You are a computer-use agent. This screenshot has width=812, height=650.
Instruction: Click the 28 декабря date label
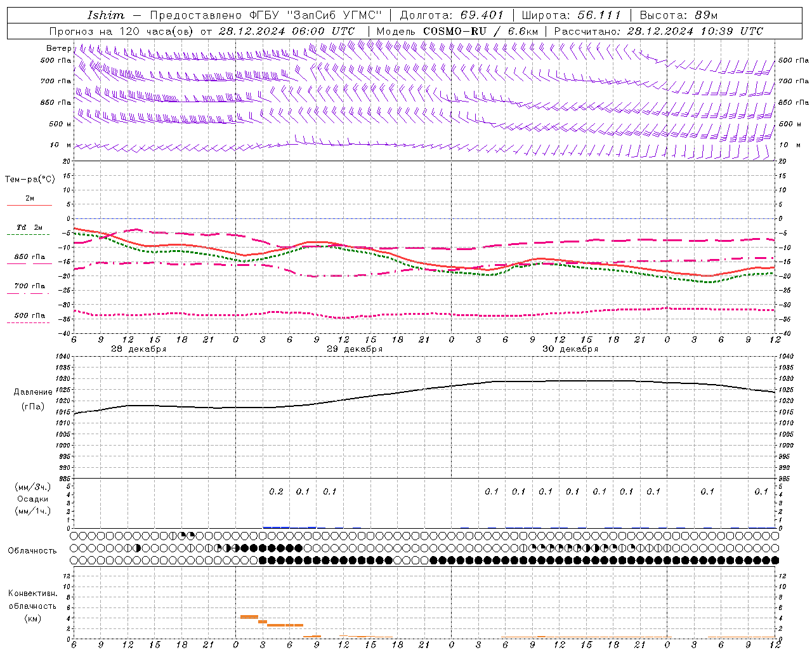[138, 349]
